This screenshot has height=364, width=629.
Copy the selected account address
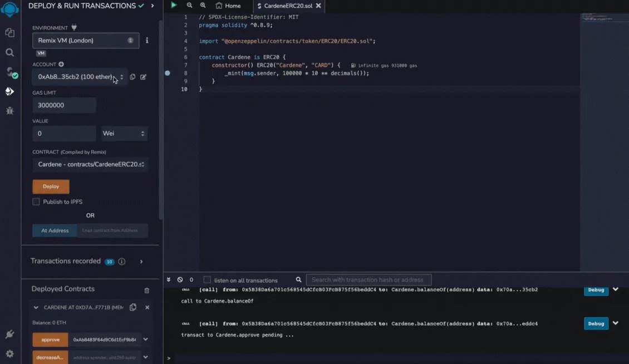tap(132, 77)
